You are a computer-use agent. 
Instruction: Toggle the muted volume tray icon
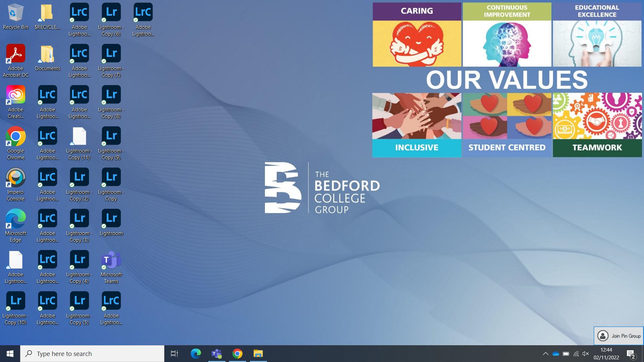point(586,354)
